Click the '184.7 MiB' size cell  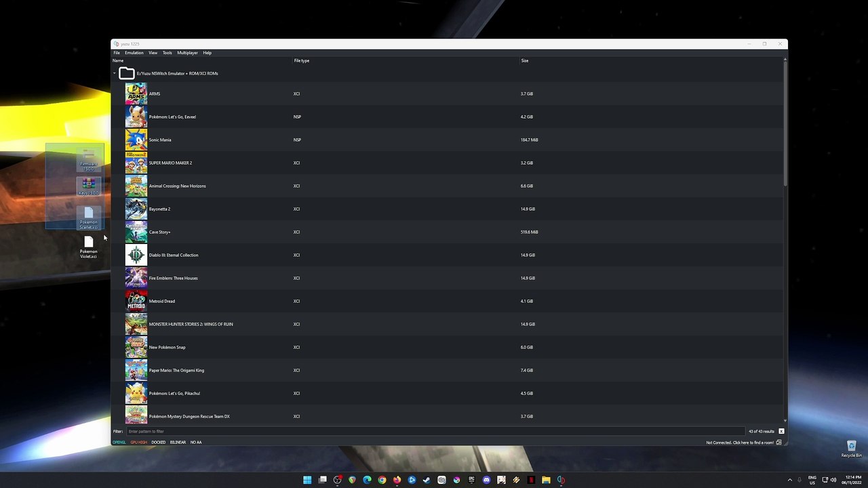[x=529, y=140]
